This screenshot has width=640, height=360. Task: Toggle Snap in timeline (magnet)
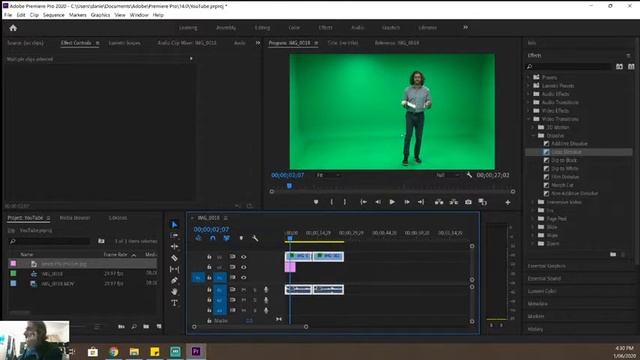click(213, 238)
